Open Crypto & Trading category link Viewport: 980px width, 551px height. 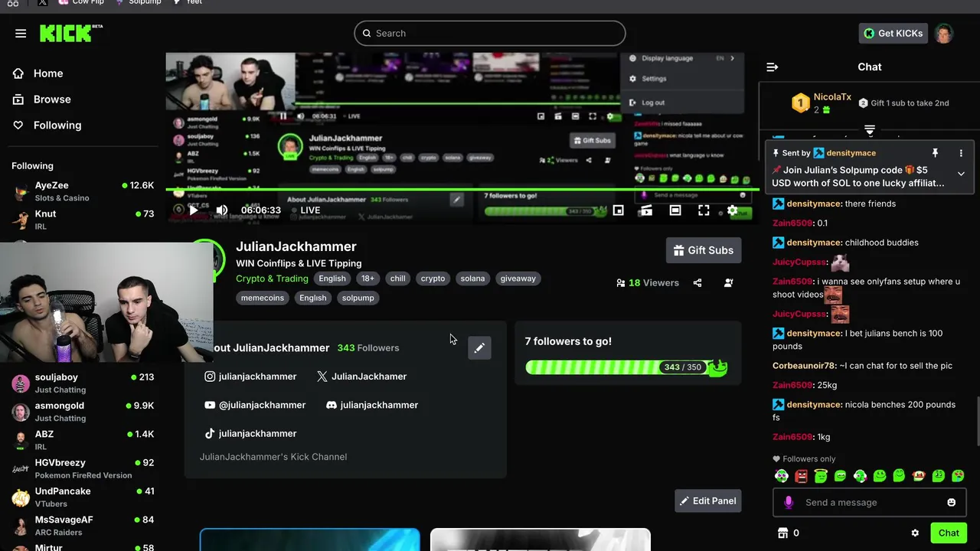point(272,279)
